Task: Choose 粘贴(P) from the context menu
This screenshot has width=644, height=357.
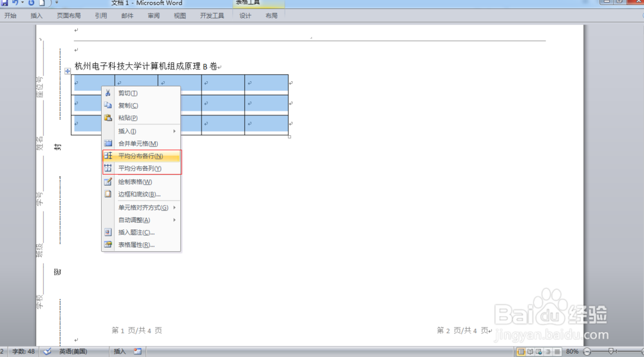Action: 141,118
